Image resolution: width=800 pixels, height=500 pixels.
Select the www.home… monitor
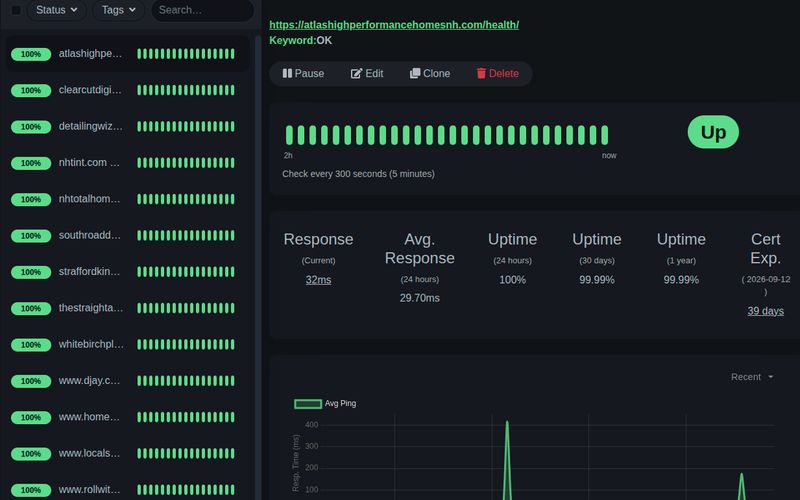point(128,417)
